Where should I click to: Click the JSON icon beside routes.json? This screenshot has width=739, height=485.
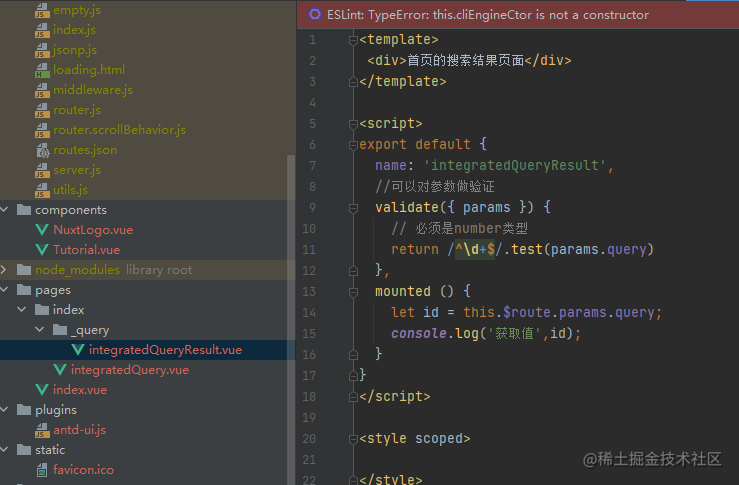tap(42, 150)
